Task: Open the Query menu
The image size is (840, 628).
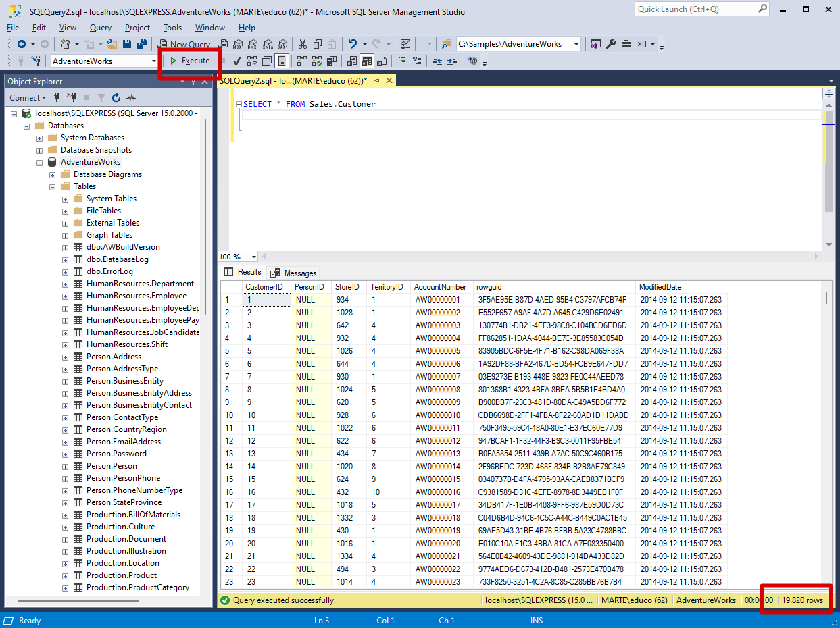Action: click(x=101, y=28)
